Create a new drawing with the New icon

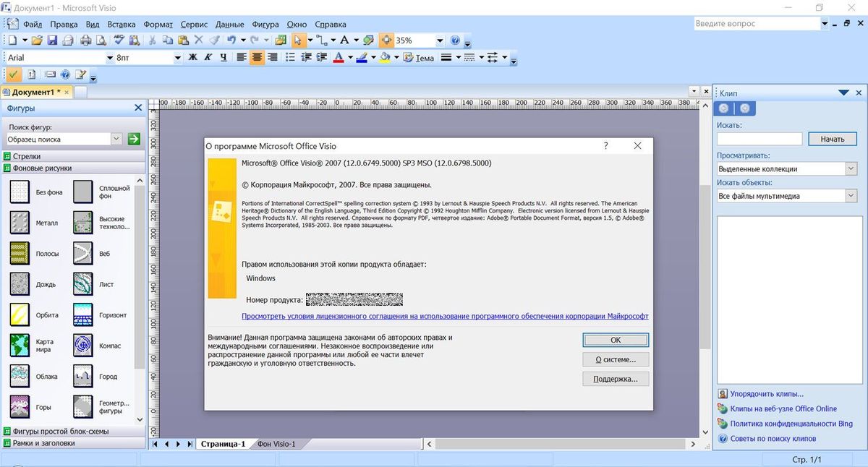[14, 40]
